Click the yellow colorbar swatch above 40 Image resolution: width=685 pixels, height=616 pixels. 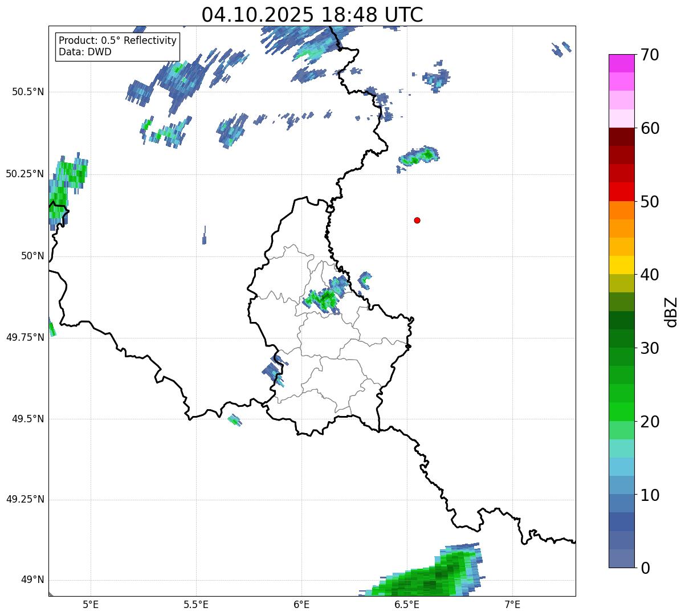point(621,265)
